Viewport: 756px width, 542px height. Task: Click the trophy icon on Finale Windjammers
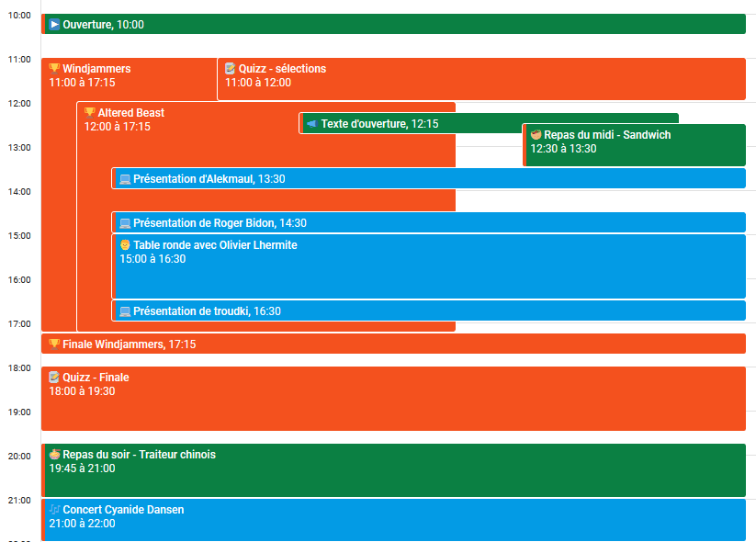(x=54, y=344)
